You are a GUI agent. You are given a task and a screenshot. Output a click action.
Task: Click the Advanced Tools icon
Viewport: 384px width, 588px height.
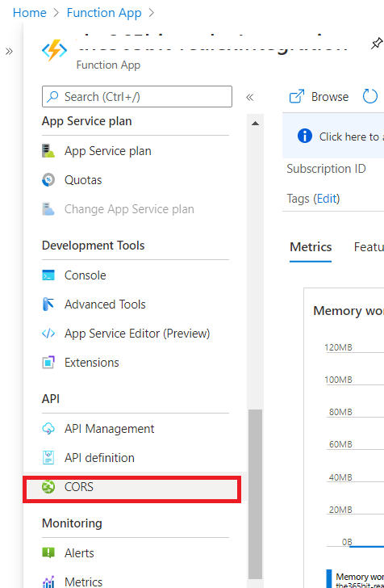[x=48, y=304]
